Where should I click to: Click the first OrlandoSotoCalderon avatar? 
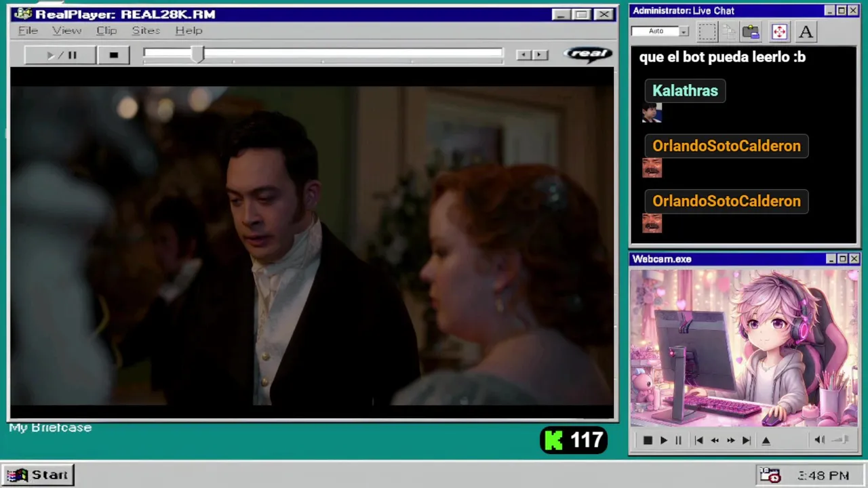click(x=652, y=168)
